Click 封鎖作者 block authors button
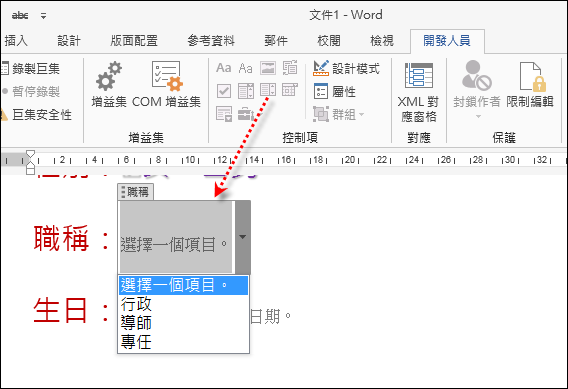Image resolution: width=568 pixels, height=389 pixels. 477,89
